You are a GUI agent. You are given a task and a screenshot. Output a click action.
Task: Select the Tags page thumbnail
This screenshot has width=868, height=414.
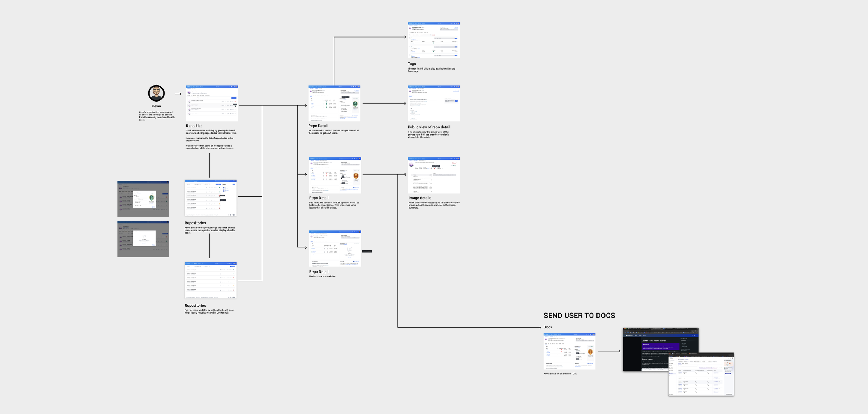[x=434, y=40]
